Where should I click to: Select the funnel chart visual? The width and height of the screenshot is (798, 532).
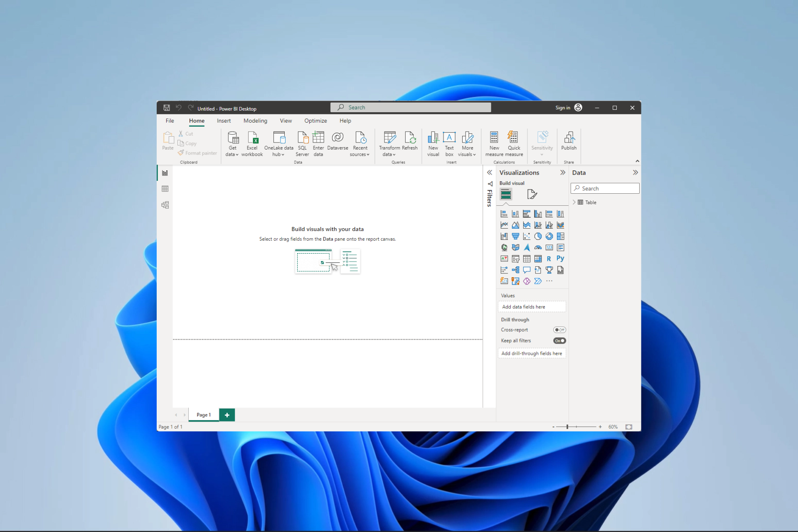[x=515, y=236]
